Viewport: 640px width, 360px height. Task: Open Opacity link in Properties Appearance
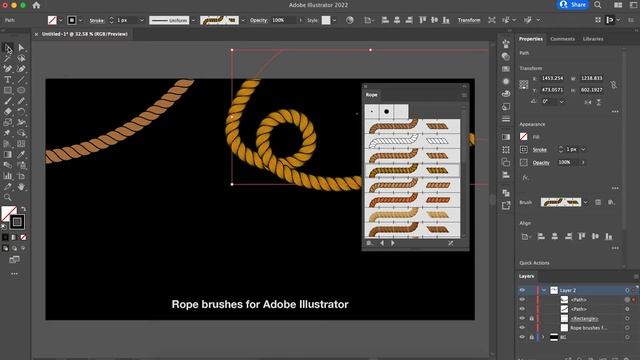coord(541,162)
